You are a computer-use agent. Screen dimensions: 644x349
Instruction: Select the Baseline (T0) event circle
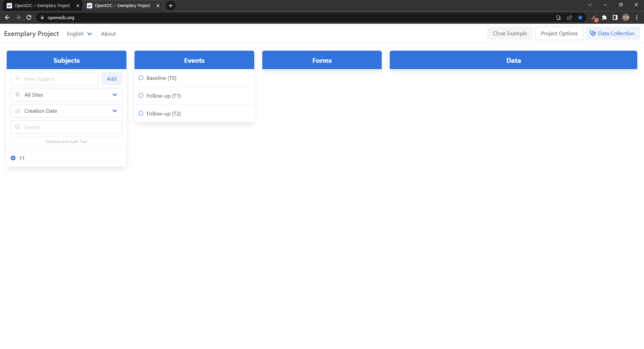pyautogui.click(x=141, y=78)
